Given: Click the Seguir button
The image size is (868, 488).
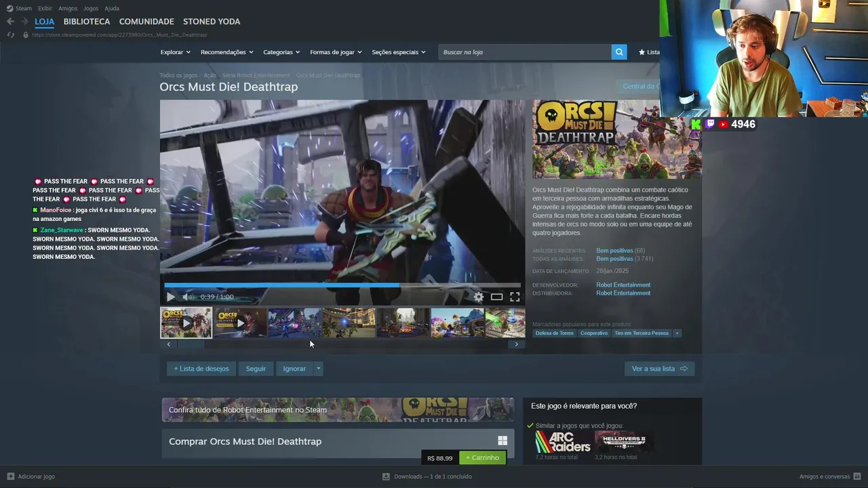Looking at the screenshot, I should coord(256,369).
